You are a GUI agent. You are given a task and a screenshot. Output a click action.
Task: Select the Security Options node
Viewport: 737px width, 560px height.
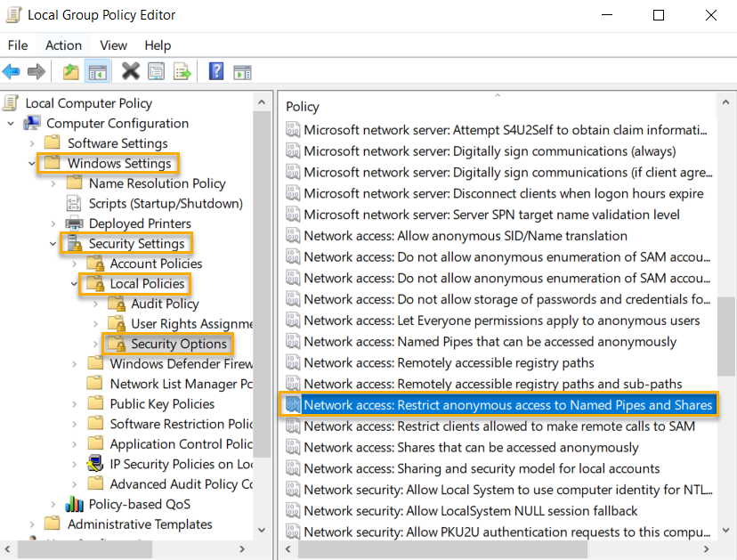pos(181,343)
